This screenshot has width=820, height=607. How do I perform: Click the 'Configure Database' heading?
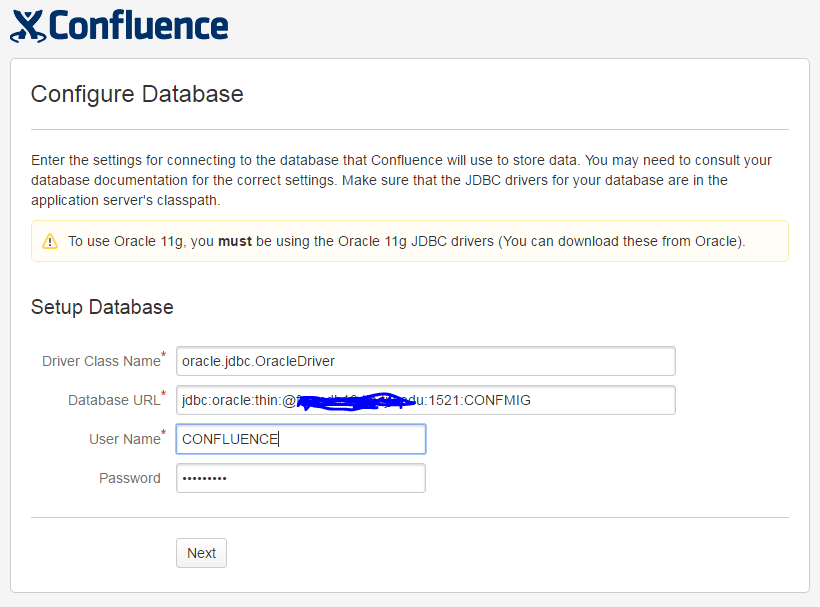click(137, 94)
